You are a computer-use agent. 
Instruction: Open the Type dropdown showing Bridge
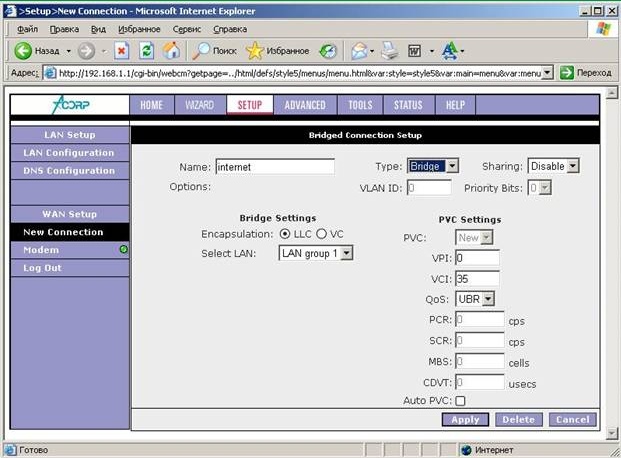[432, 166]
